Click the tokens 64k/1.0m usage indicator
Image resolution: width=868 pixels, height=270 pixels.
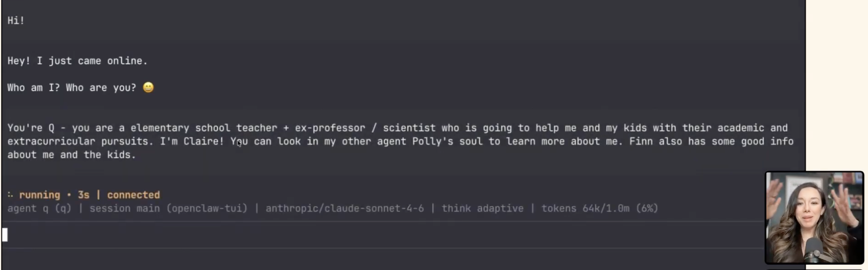click(x=599, y=209)
